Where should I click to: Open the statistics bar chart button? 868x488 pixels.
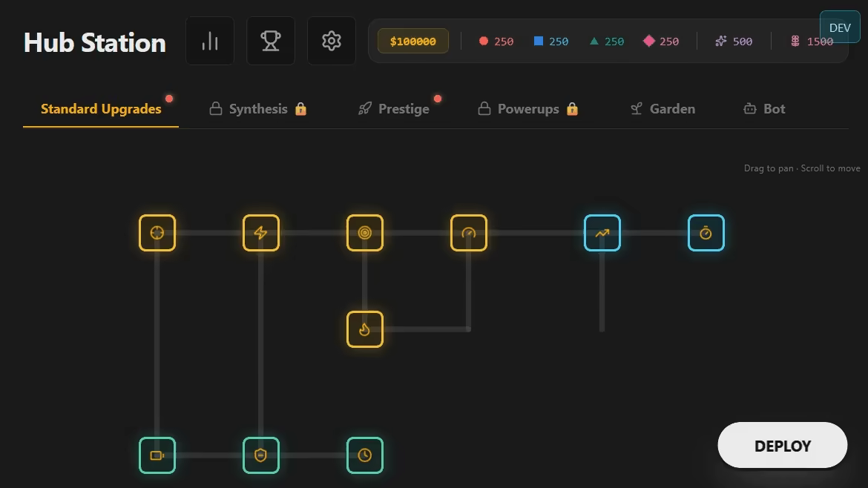(x=210, y=41)
